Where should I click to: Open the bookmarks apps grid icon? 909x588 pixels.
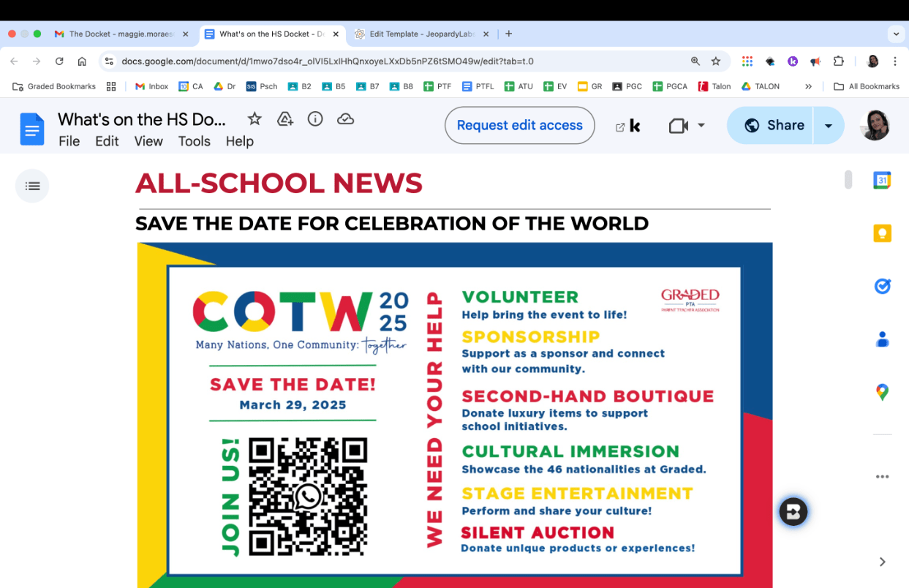click(111, 86)
